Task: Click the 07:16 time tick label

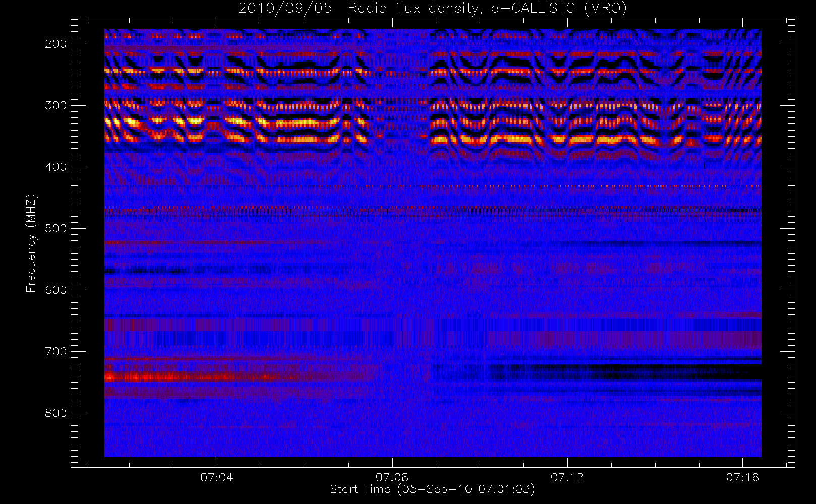Action: 742,477
